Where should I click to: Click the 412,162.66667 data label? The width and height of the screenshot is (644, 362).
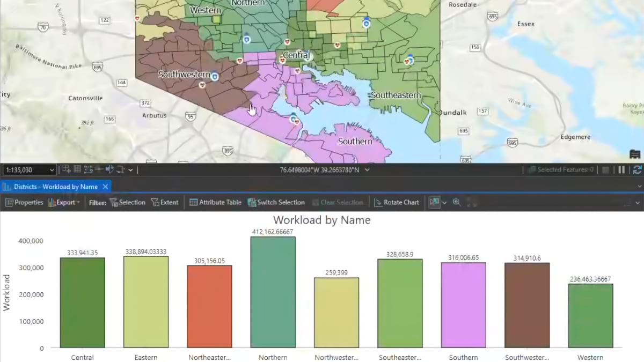(x=273, y=232)
